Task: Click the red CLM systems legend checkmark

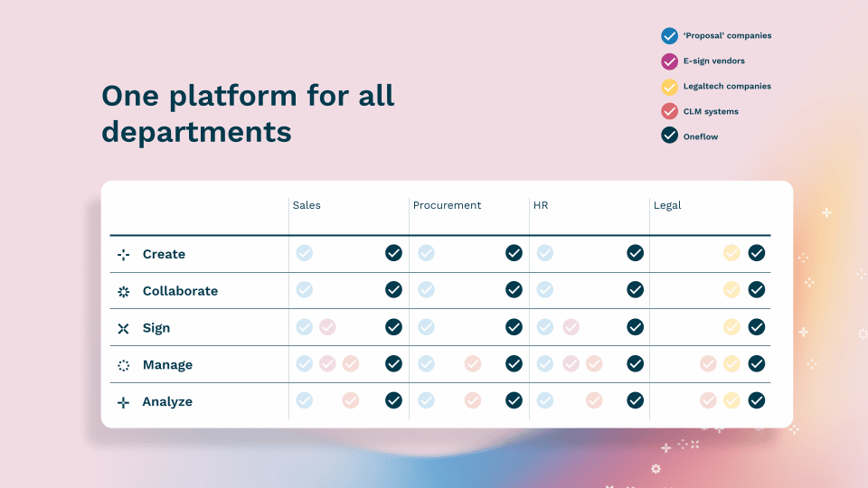Action: point(669,111)
